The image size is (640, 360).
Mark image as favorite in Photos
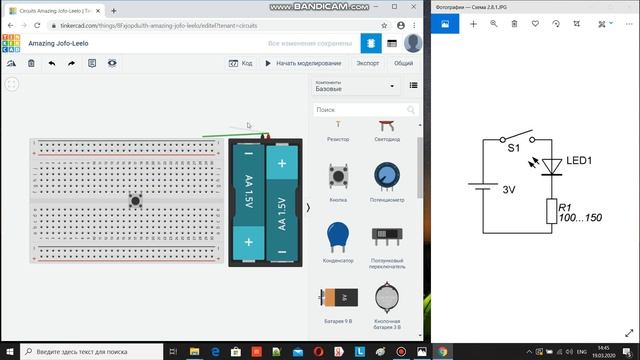535,24
